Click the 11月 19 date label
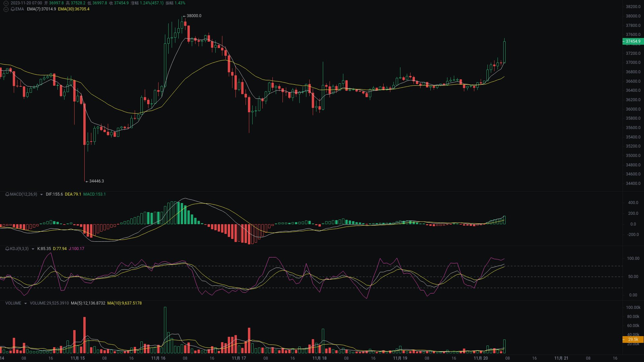The width and height of the screenshot is (644, 362). (x=400, y=358)
